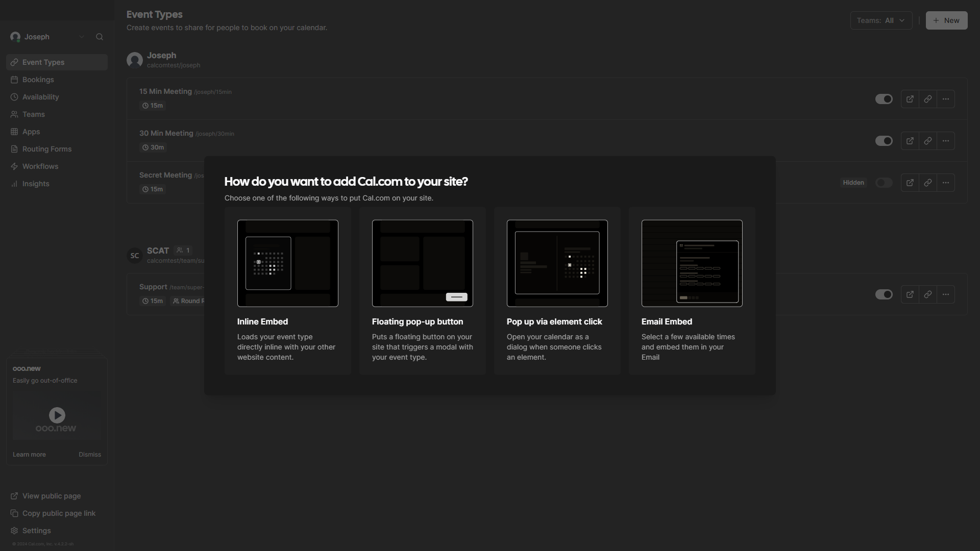Toggle the 15 Min Meeting event type
The image size is (980, 551).
tap(883, 98)
